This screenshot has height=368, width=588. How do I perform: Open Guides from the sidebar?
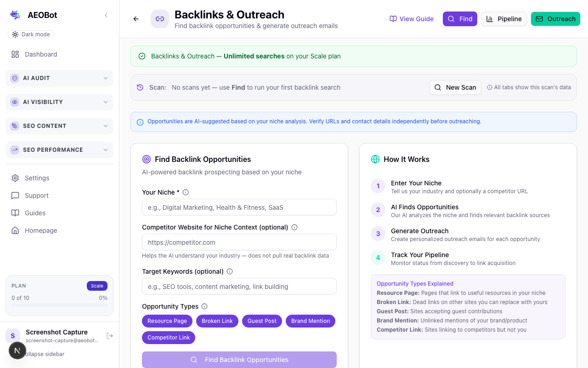(x=59, y=213)
